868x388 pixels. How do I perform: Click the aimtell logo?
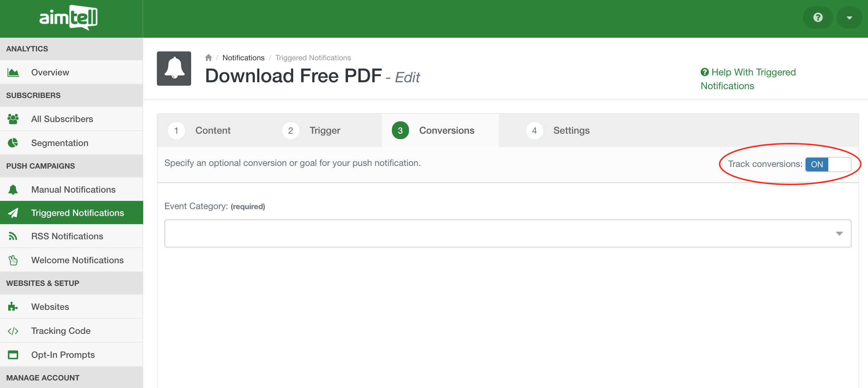pos(69,17)
